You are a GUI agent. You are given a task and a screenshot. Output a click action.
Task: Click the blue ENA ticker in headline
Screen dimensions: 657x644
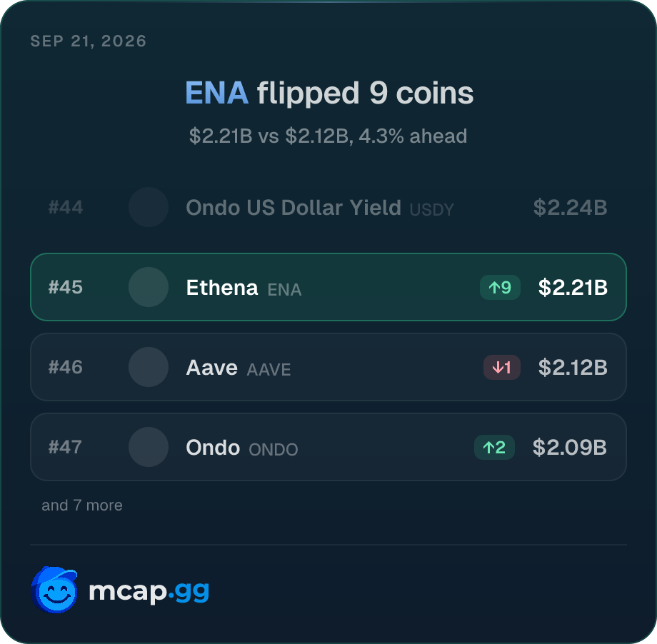pos(216,93)
